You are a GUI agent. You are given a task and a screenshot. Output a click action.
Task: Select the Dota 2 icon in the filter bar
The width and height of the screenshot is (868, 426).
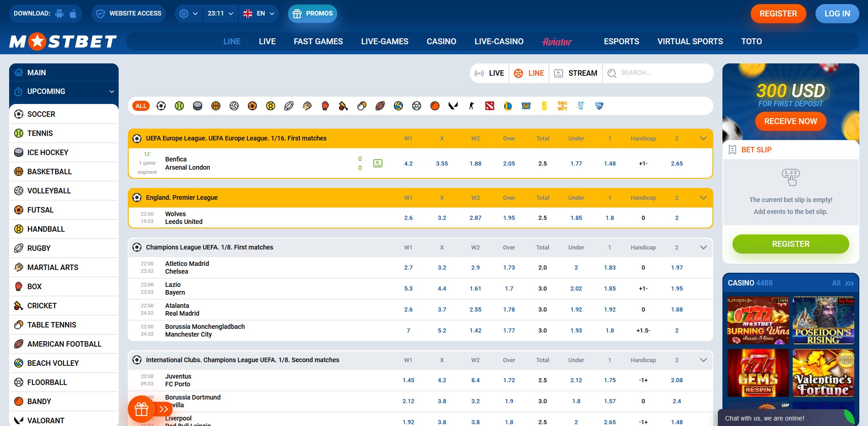(490, 106)
